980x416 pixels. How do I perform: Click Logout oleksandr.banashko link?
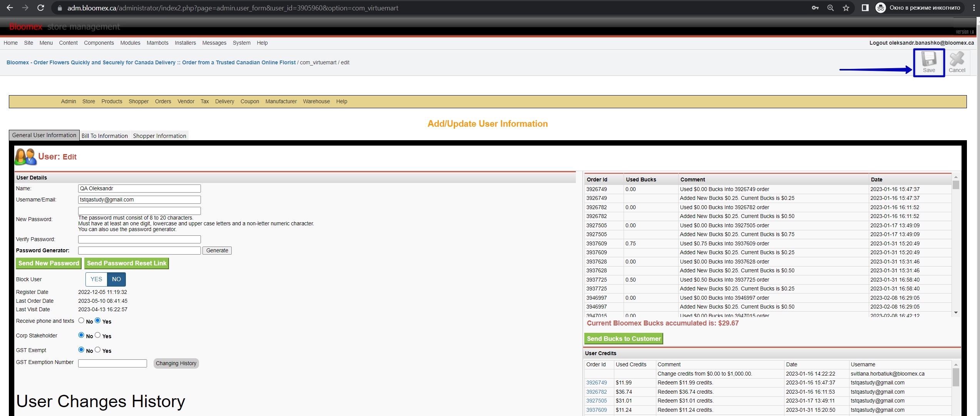(x=921, y=43)
